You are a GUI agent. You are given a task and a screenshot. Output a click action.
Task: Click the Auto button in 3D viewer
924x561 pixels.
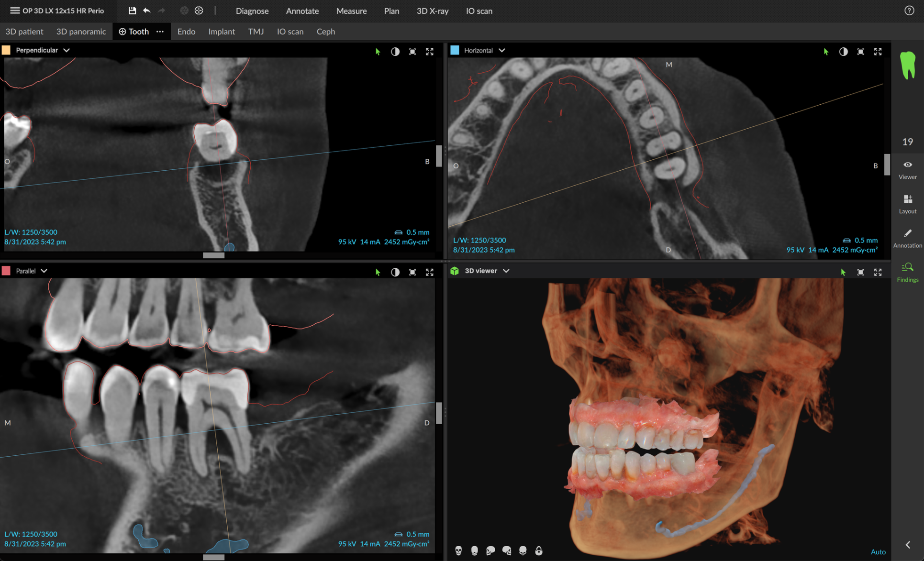click(878, 551)
